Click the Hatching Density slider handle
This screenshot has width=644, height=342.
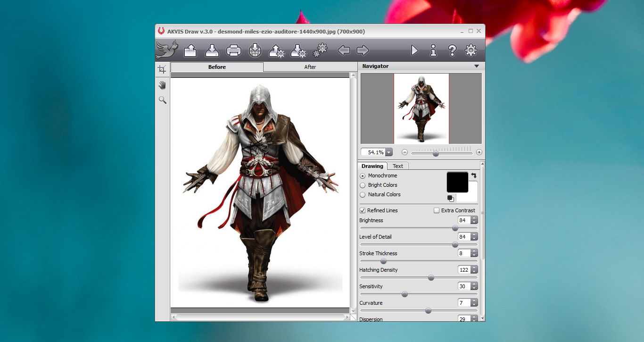click(x=431, y=277)
